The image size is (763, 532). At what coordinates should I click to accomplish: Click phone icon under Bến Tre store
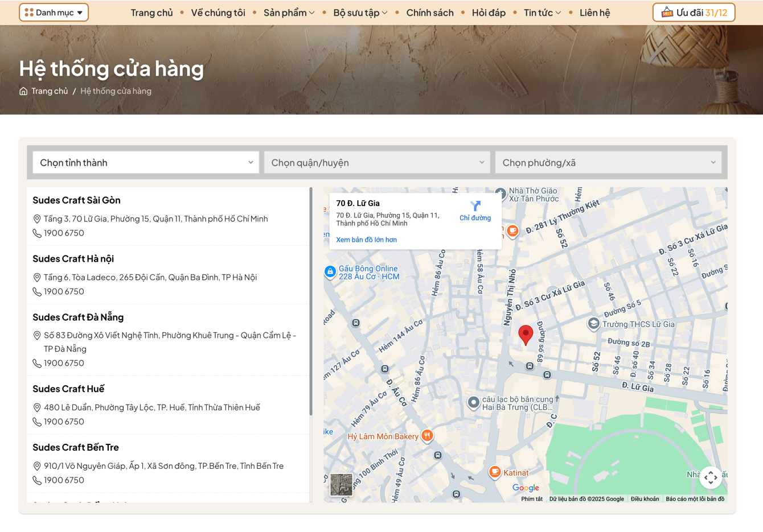click(37, 481)
